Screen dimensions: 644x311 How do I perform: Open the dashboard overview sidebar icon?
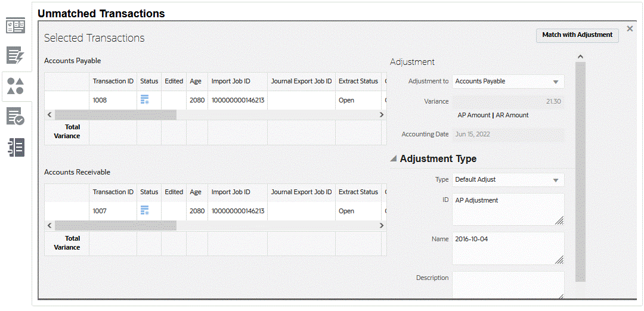tap(16, 26)
